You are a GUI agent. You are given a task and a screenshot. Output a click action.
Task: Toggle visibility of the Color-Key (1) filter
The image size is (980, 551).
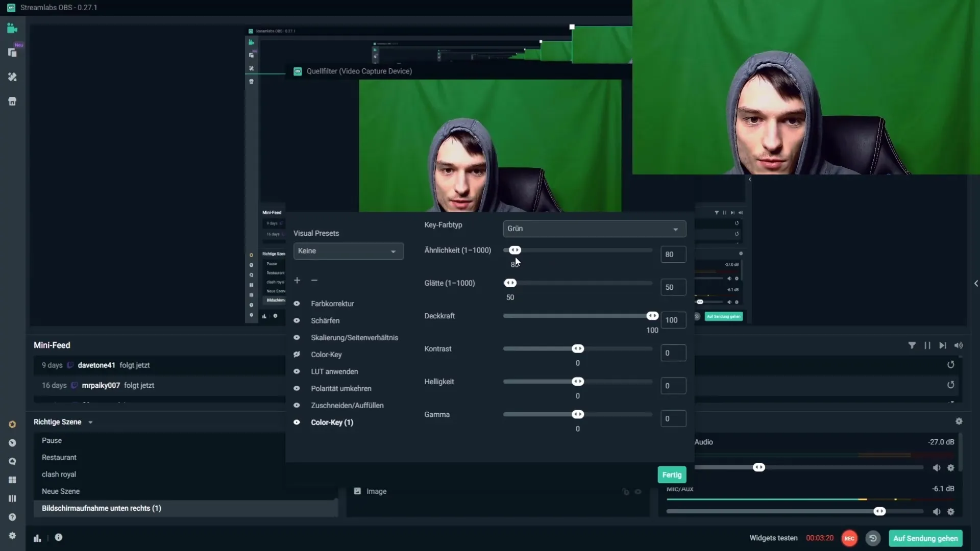tap(297, 422)
